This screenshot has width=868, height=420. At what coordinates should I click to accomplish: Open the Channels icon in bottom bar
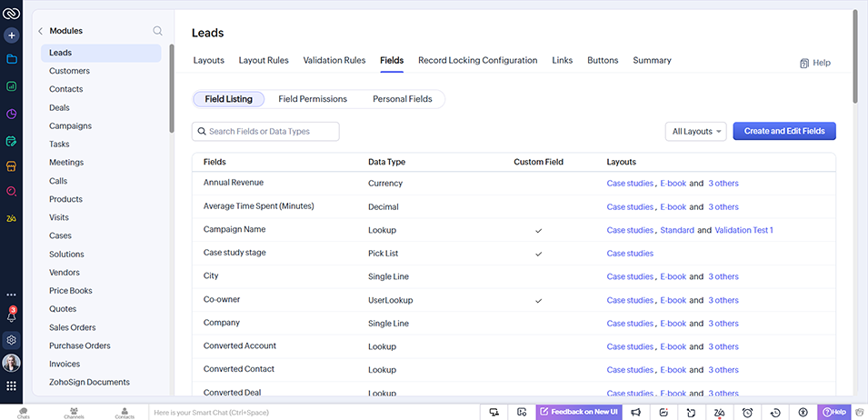tap(75, 412)
